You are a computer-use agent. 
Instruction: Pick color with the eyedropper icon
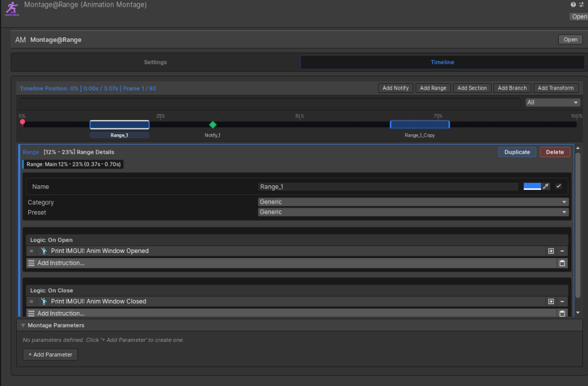(546, 186)
